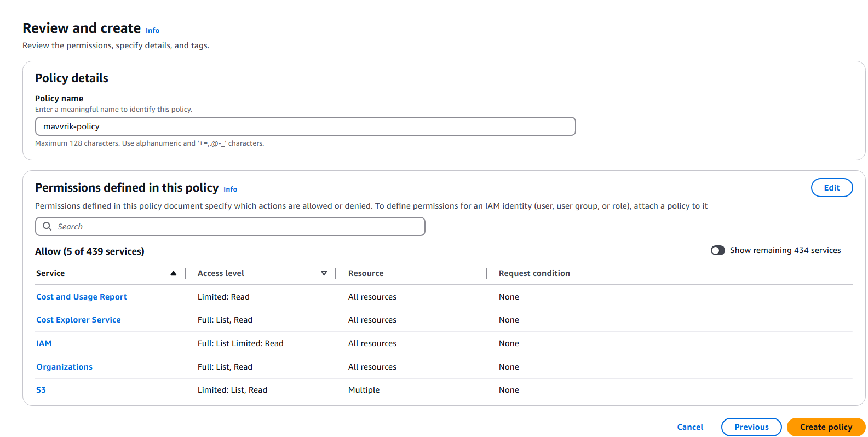Open Info link beside Review and create

pyautogui.click(x=152, y=31)
